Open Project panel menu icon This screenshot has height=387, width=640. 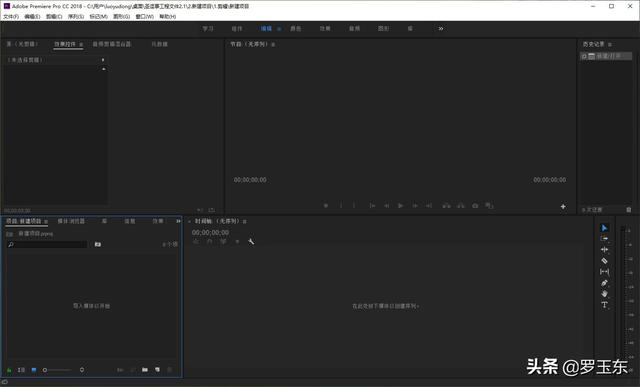[46, 221]
